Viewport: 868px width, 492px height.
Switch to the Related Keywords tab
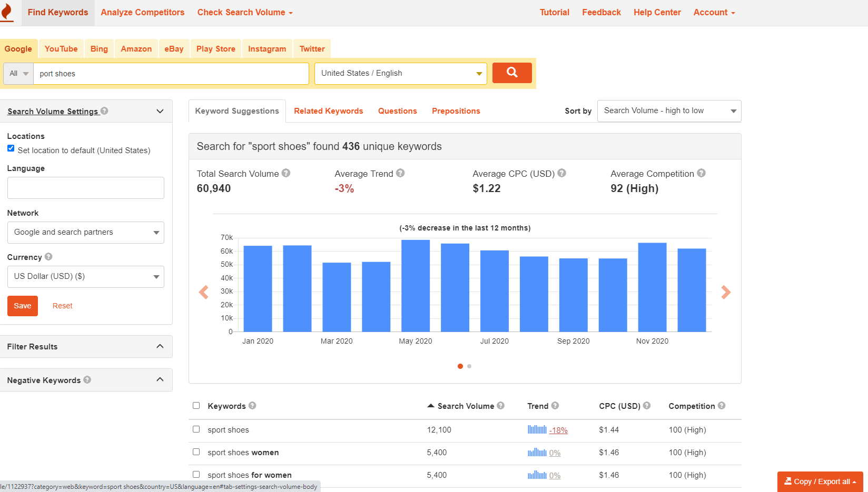[x=328, y=111]
